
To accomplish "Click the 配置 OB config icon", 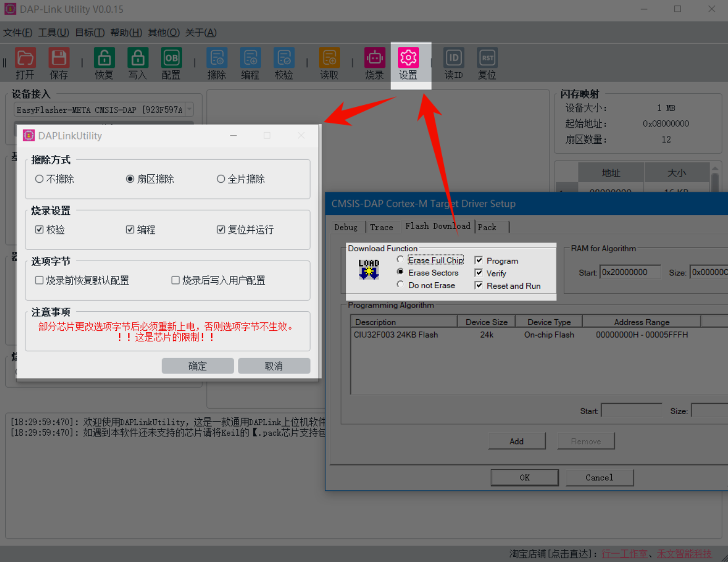I will point(171,58).
